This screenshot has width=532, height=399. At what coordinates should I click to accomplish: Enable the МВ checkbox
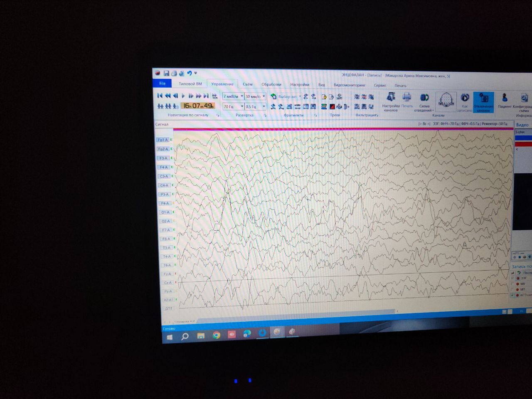coord(512,284)
